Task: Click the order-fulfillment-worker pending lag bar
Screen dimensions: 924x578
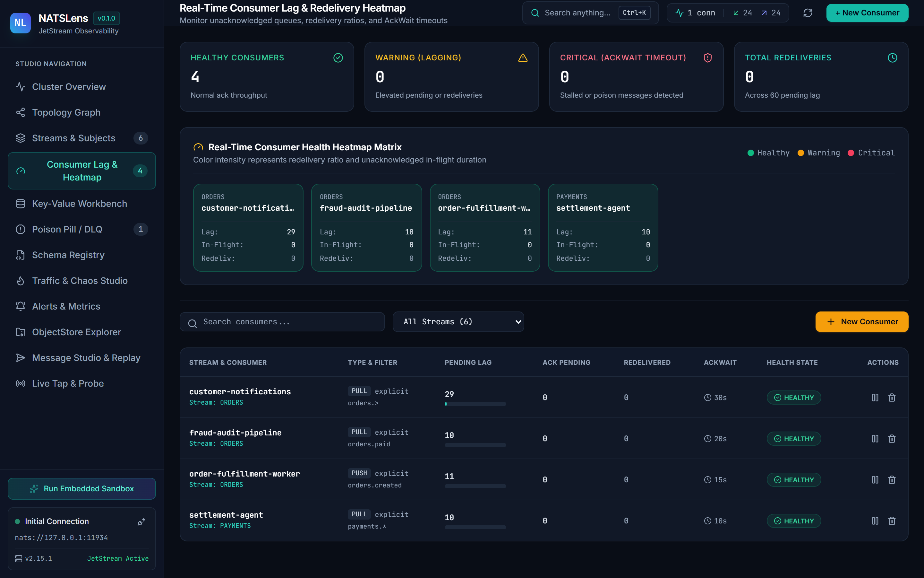Action: pyautogui.click(x=475, y=486)
